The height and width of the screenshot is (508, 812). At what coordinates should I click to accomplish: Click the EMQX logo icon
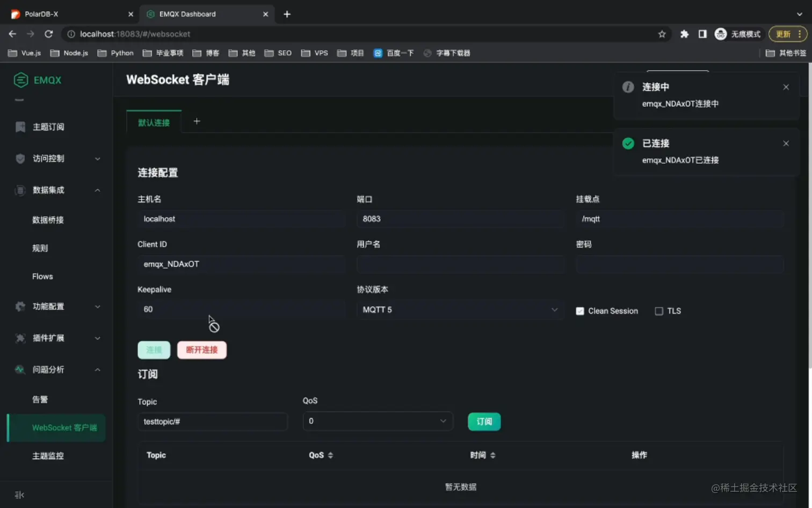[x=21, y=80]
